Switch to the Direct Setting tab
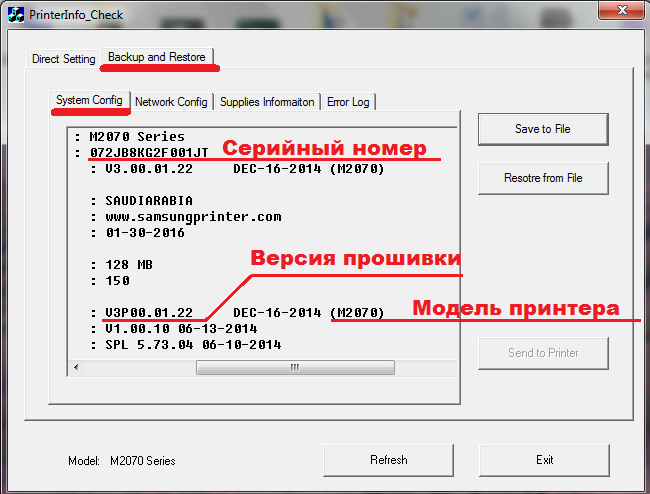Viewport: 650px width, 494px height. (63, 59)
